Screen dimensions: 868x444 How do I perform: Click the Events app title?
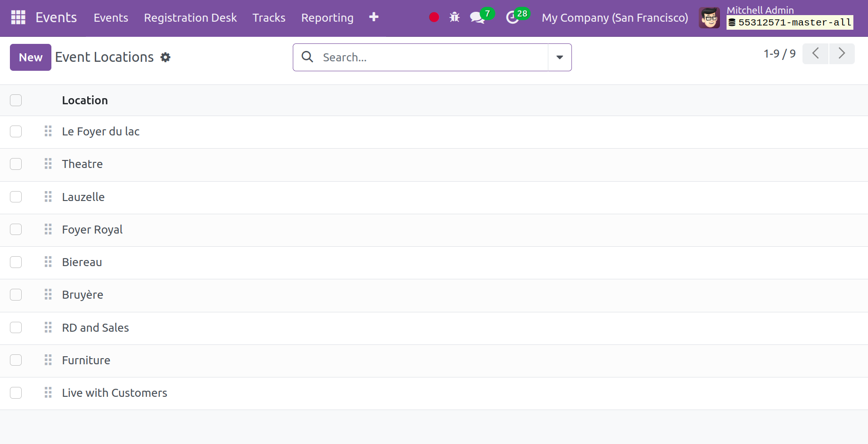click(56, 17)
